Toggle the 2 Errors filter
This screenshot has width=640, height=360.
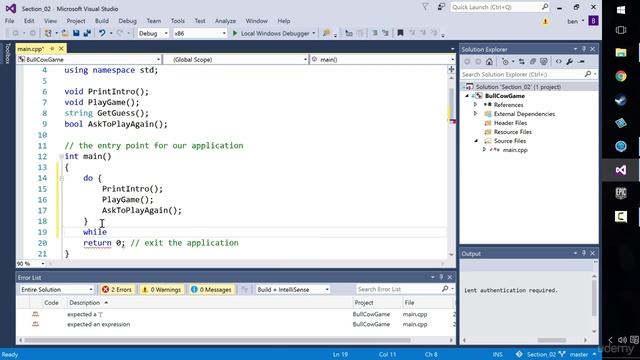point(117,289)
